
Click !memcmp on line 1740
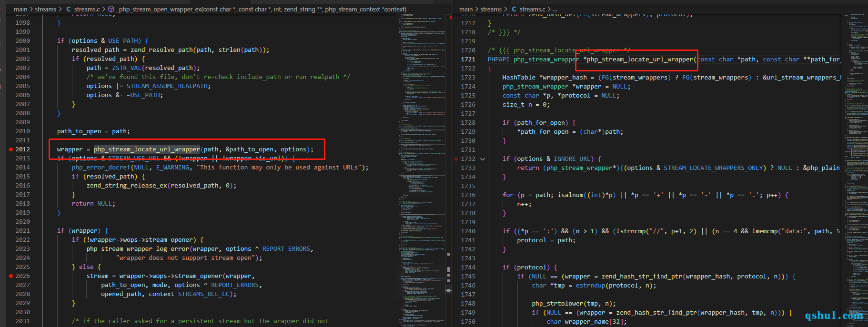click(765, 231)
